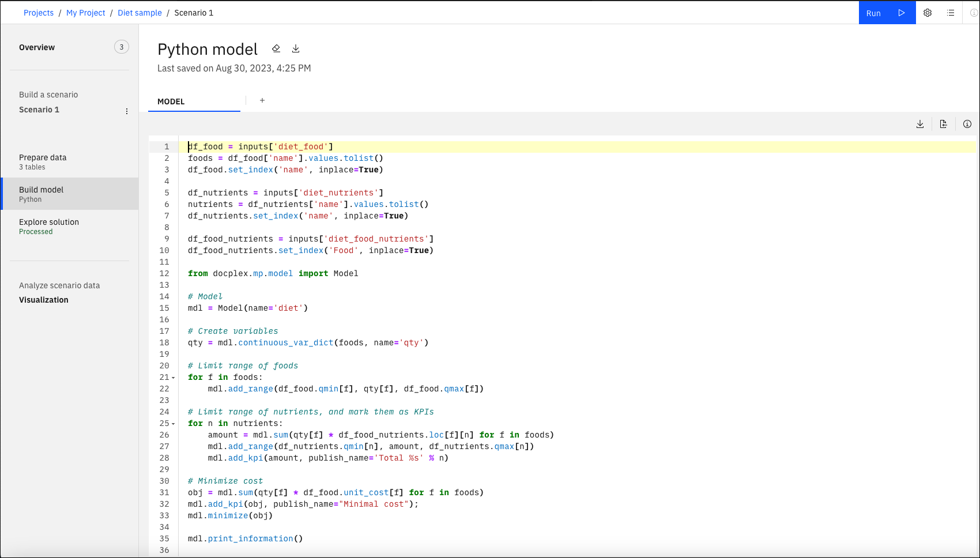
Task: Click the info icon at top-right corner
Action: pos(974,13)
